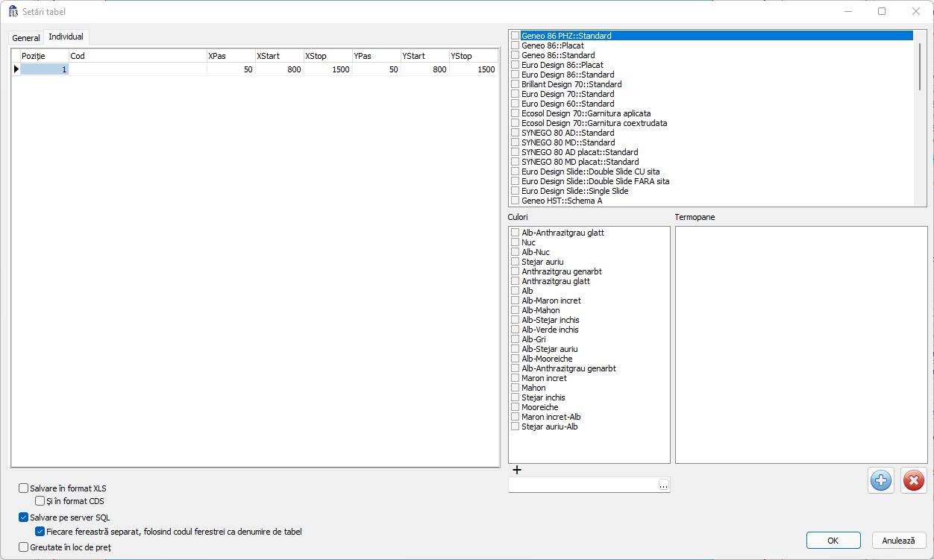Click the red X delete button

point(913,481)
